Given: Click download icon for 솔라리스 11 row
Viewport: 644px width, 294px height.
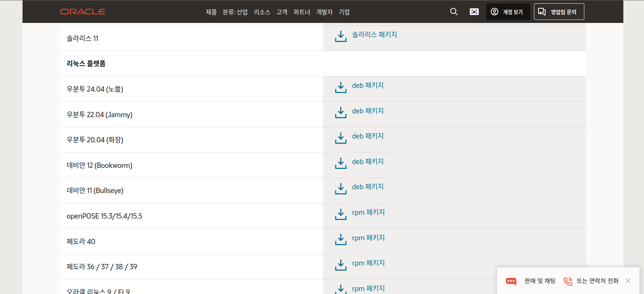Looking at the screenshot, I should [x=341, y=36].
